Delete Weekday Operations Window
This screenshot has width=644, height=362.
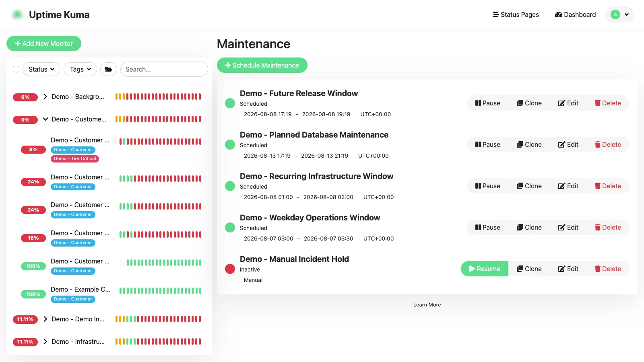tap(608, 227)
